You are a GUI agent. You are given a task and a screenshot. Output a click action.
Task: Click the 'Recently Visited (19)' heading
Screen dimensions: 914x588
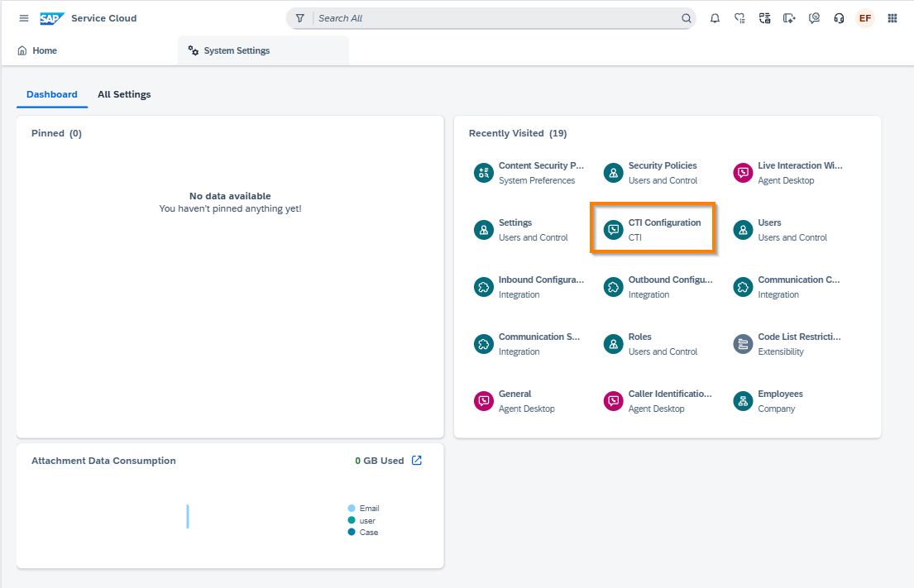click(x=518, y=133)
